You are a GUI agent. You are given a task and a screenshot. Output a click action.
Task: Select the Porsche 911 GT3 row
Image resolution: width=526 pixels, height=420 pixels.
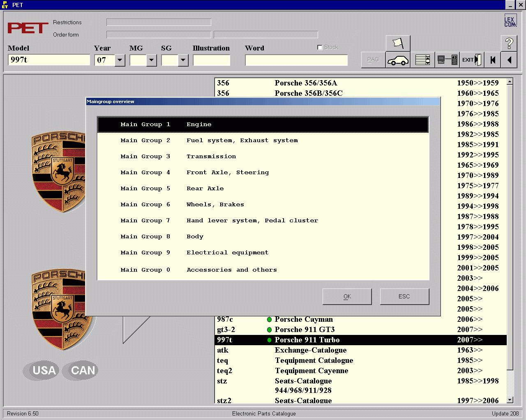click(x=361, y=330)
